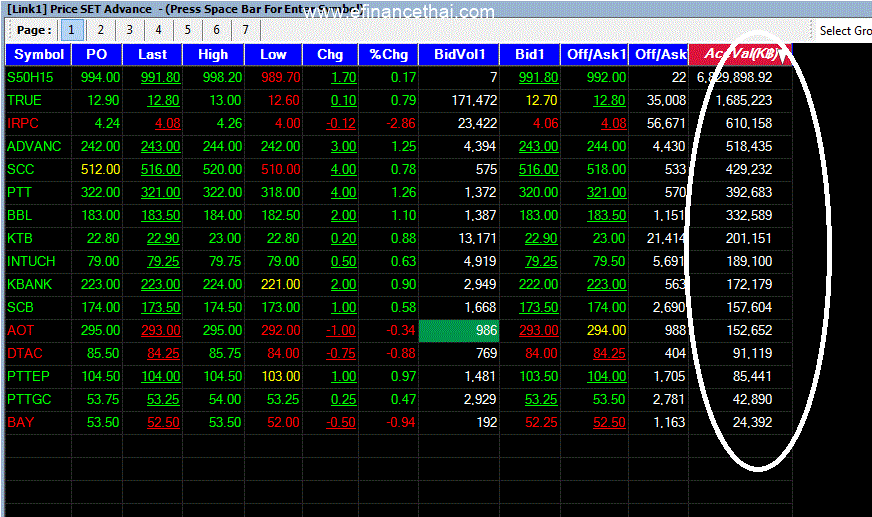Click DTAC bid price 84.00
Viewport: 872px width, 517px height.
coord(541,353)
